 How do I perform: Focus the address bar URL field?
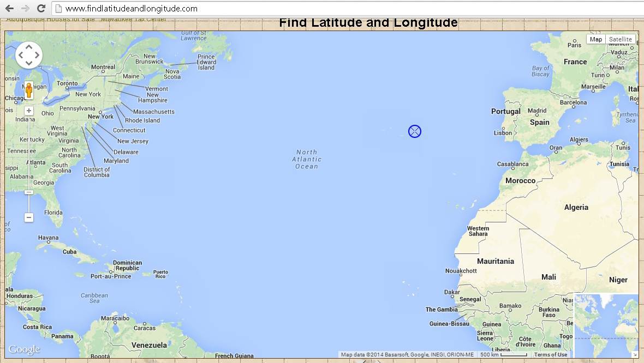(x=347, y=8)
